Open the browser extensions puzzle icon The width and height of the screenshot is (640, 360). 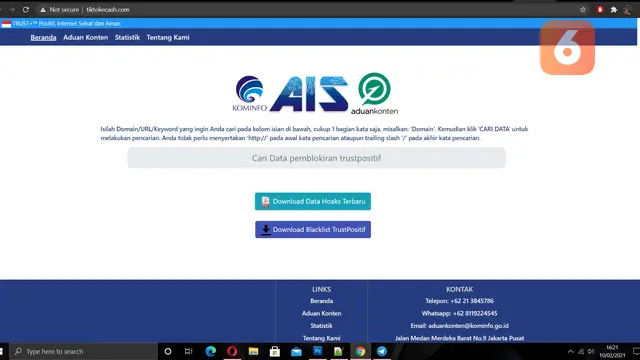613,9
